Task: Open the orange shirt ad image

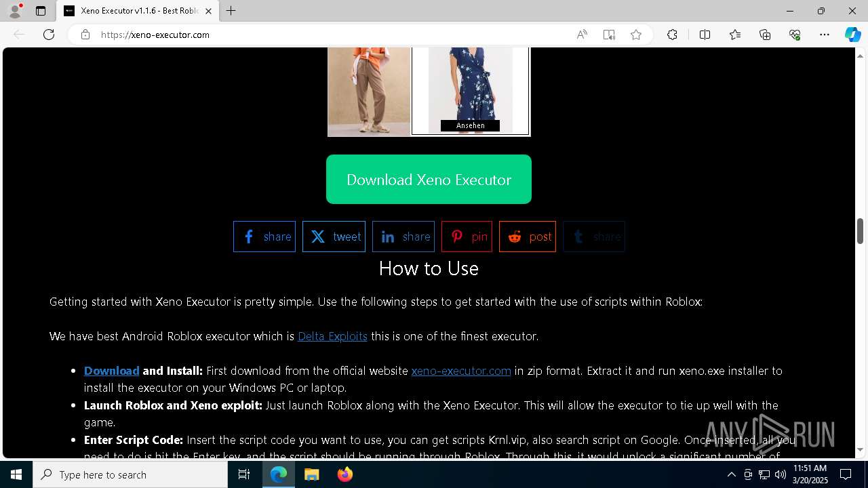Action: 369,91
